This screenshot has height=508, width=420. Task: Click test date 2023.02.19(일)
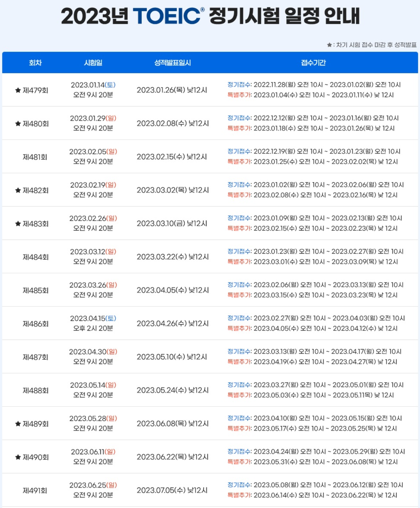[x=93, y=185]
